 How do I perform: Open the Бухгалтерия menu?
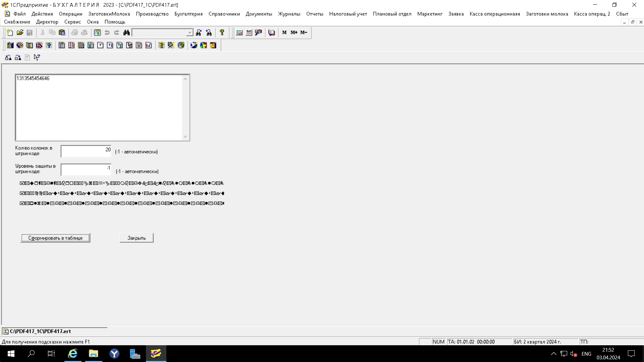(x=189, y=14)
